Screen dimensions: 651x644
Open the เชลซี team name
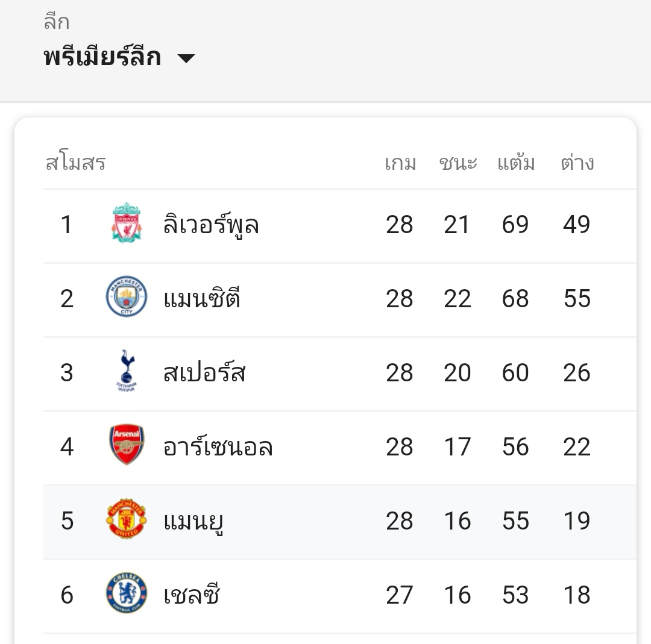(192, 595)
